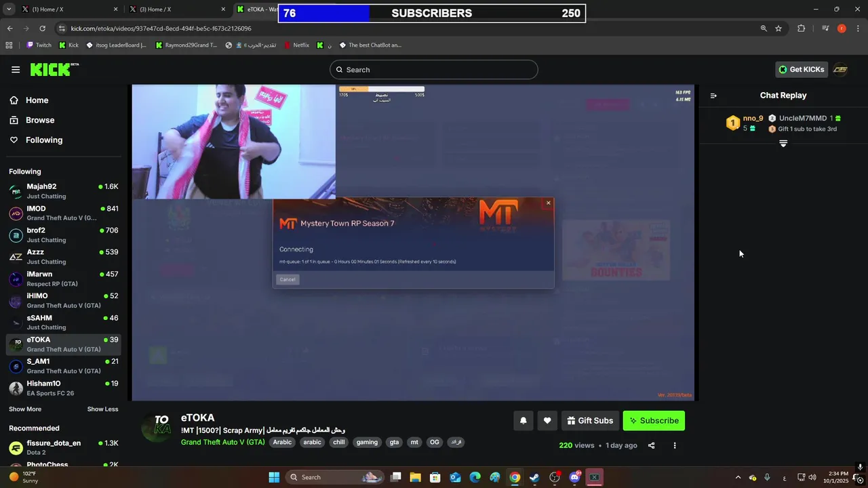868x488 pixels.
Task: Select the Arabic tag
Action: click(x=282, y=442)
